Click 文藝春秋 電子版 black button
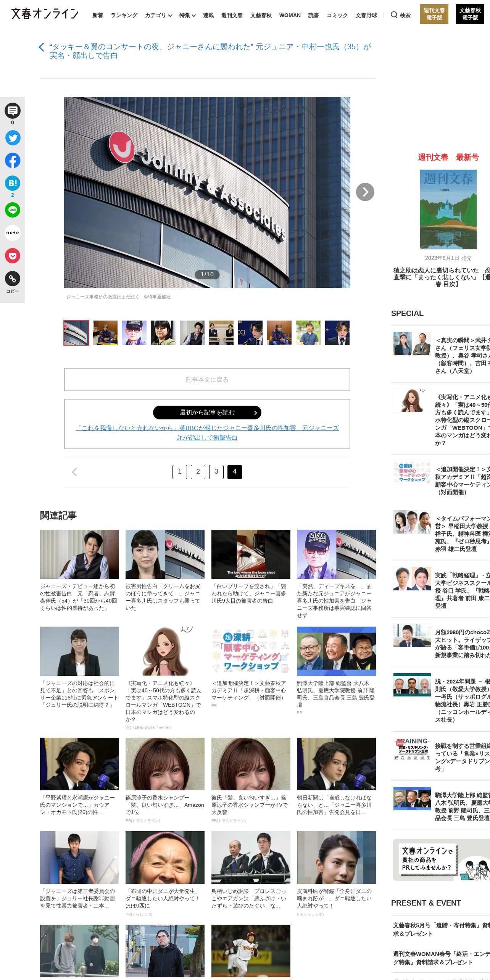 tap(470, 14)
